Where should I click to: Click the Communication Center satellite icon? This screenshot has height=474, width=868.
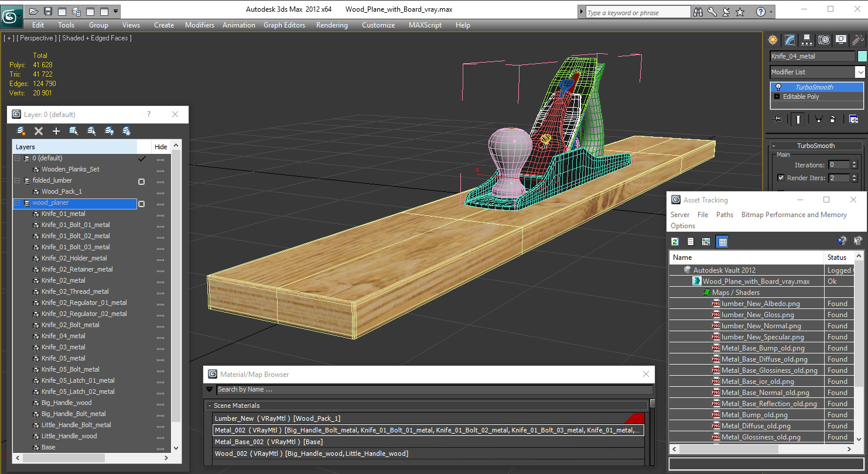(x=726, y=12)
